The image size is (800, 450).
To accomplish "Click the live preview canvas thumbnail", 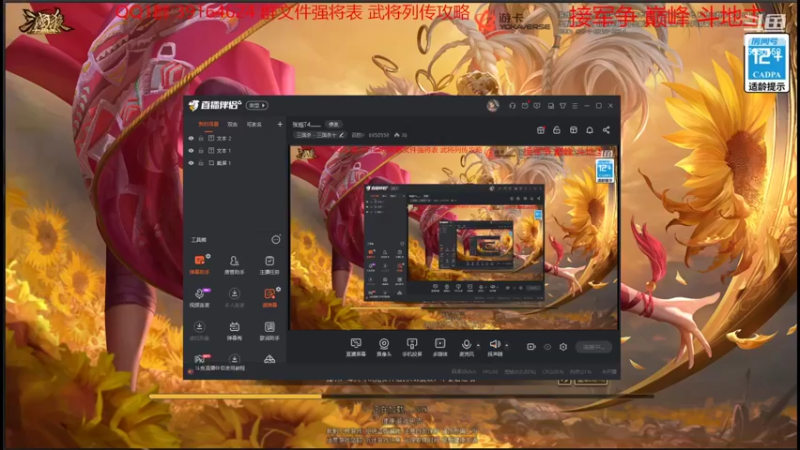I will tap(454, 238).
